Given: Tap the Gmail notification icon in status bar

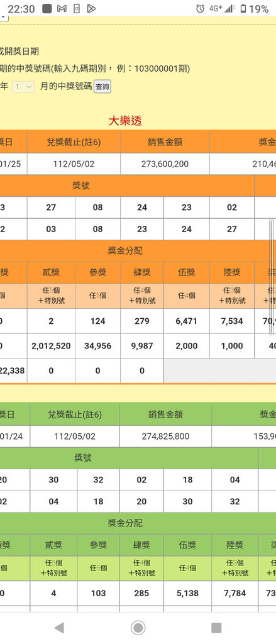Looking at the screenshot, I should (62, 9).
